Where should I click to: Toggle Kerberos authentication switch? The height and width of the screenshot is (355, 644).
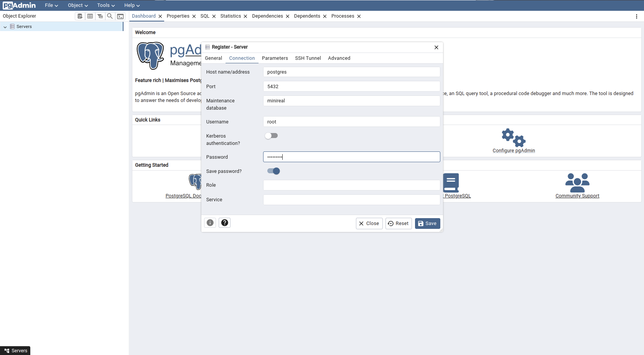coord(271,136)
